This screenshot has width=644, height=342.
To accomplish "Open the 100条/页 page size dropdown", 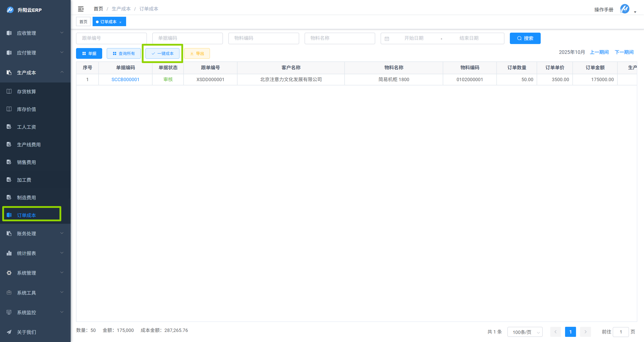I will pyautogui.click(x=525, y=332).
